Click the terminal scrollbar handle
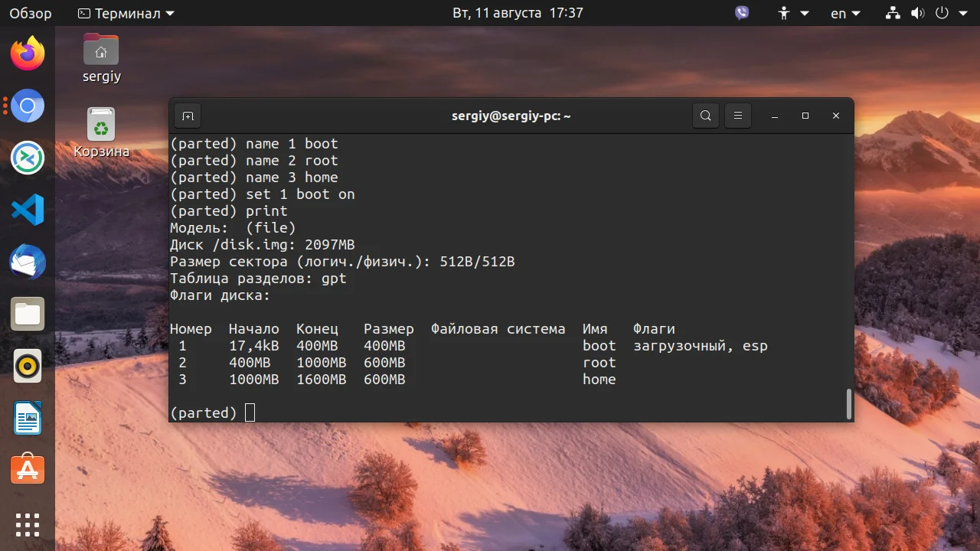Viewport: 980px width, 551px height. click(x=848, y=404)
